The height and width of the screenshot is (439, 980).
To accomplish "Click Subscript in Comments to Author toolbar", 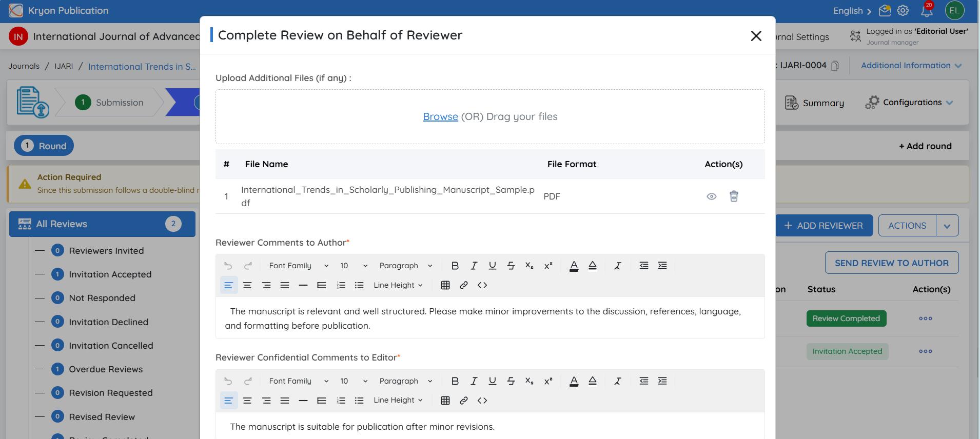I will [x=529, y=266].
